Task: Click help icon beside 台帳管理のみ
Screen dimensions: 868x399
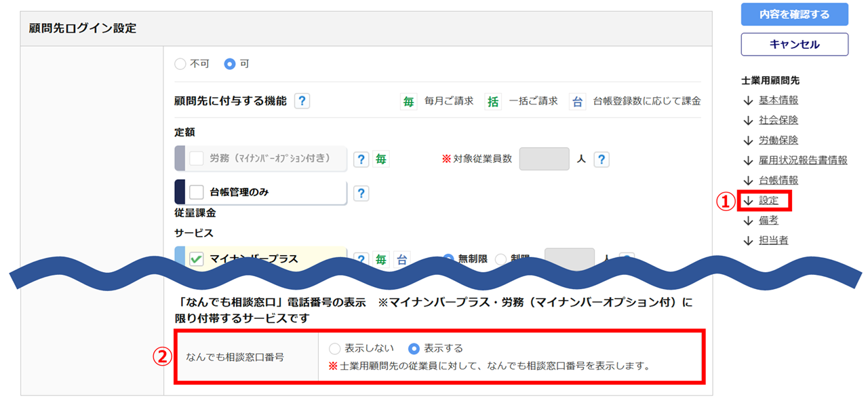Action: (x=362, y=193)
